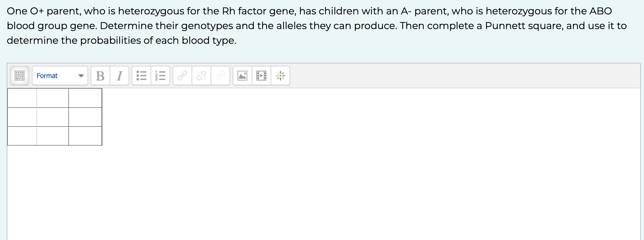Open the insert media tool
Viewport: 644px width, 240px height.
tap(261, 76)
